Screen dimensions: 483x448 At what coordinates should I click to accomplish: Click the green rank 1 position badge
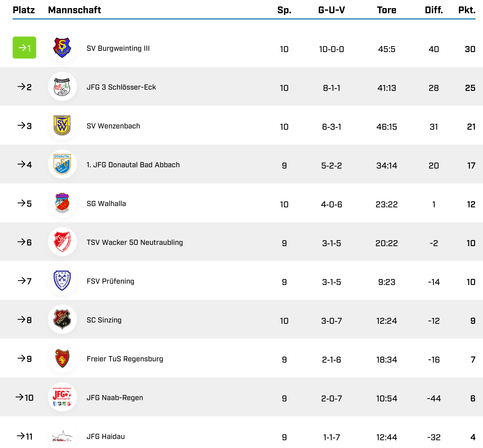click(x=24, y=48)
